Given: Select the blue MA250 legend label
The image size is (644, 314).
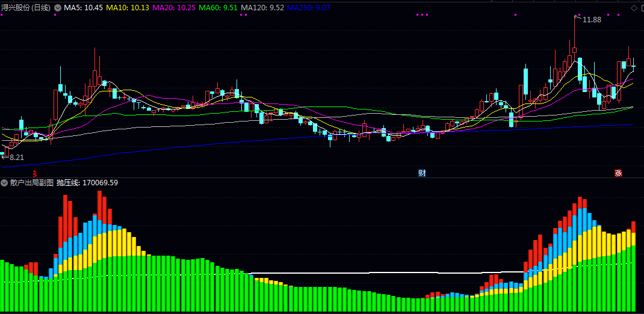Looking at the screenshot, I should coord(308,7).
